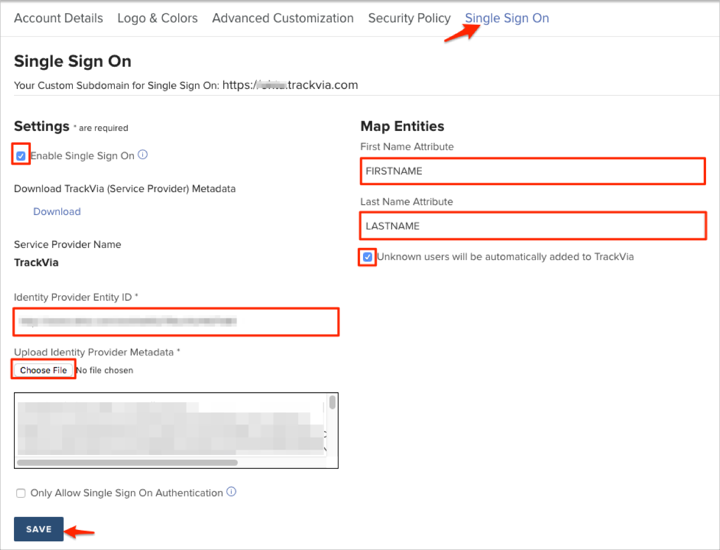720x550 pixels.
Task: Toggle the Enable Single Sign On checkbox
Action: pos(21,156)
